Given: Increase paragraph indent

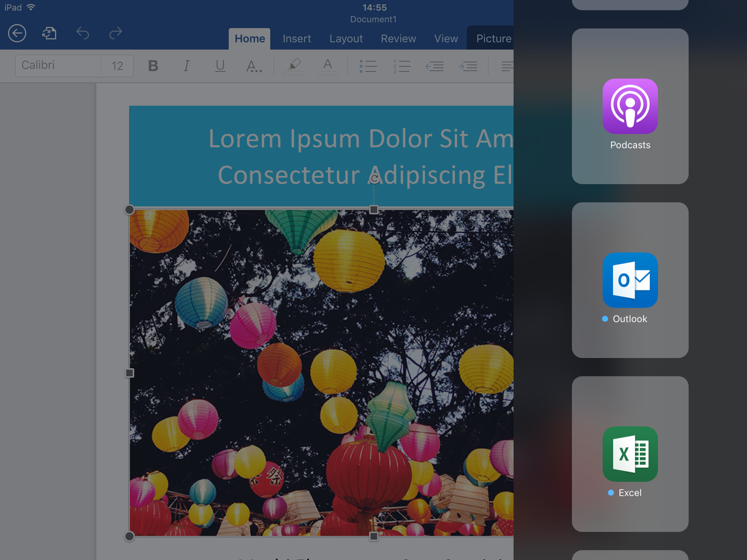Looking at the screenshot, I should [468, 66].
